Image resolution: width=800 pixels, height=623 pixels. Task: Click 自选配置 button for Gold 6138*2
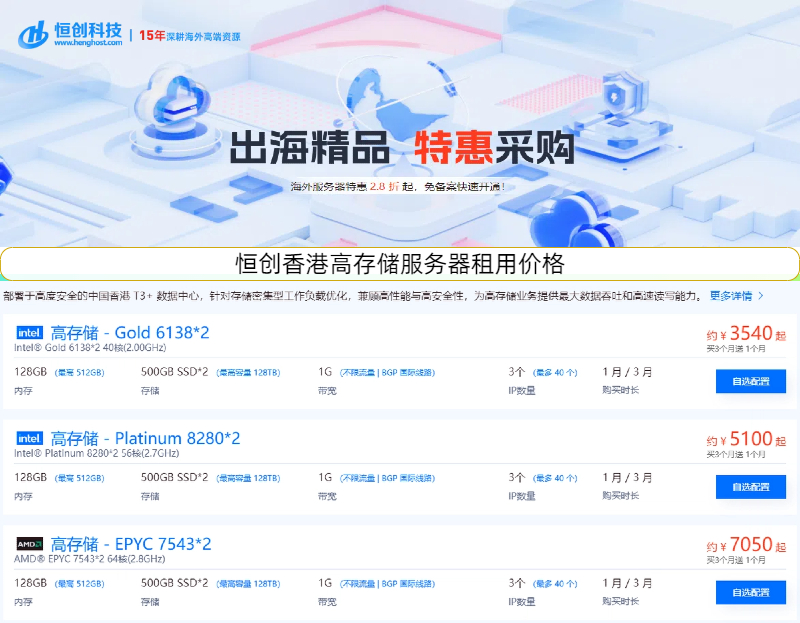click(x=751, y=381)
